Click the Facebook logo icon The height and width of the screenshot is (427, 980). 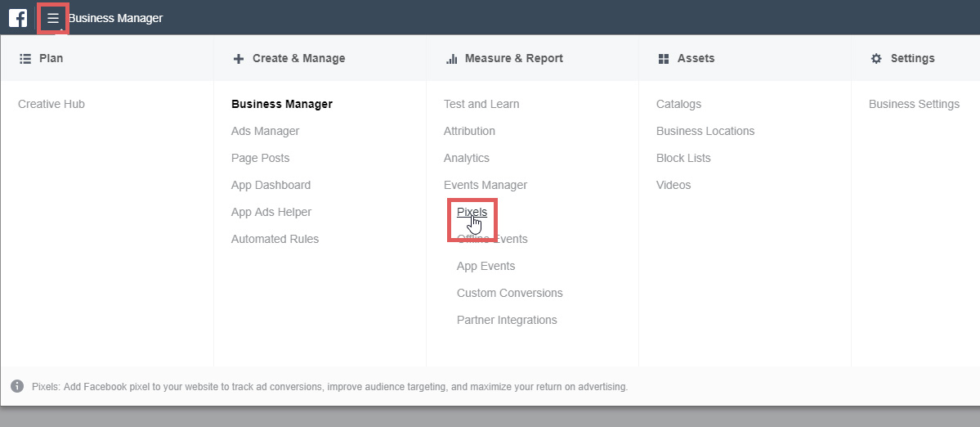[x=17, y=18]
